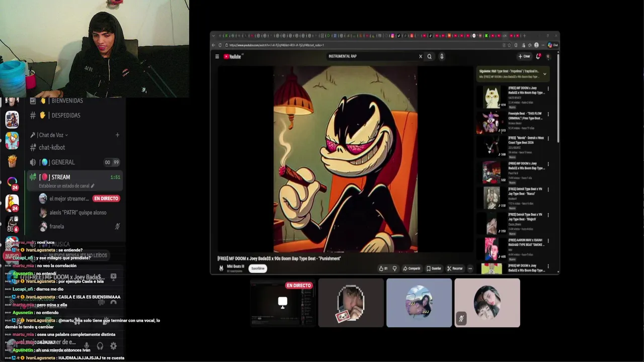Click the YouTube search magnifier button
The width and height of the screenshot is (644, 362).
coord(429,56)
